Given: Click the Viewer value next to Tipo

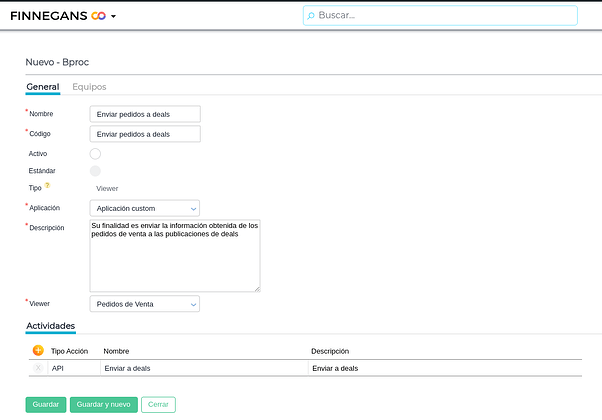Looking at the screenshot, I should (107, 189).
